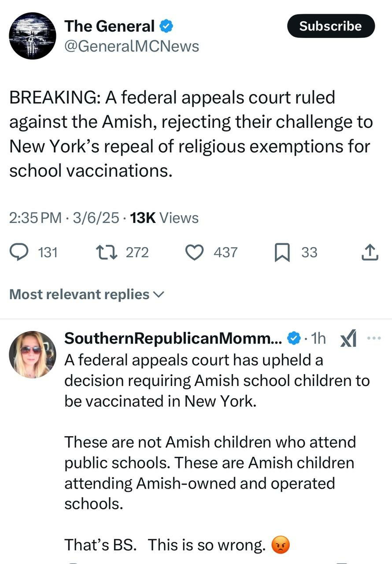Click the reply speech bubble icon
The width and height of the screenshot is (392, 564).
pos(19,252)
